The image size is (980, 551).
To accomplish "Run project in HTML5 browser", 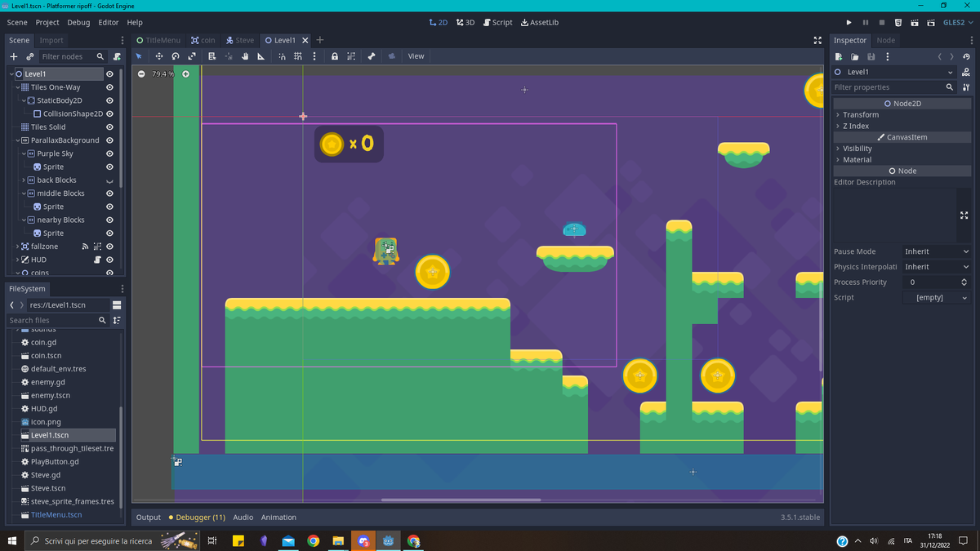I will (898, 22).
